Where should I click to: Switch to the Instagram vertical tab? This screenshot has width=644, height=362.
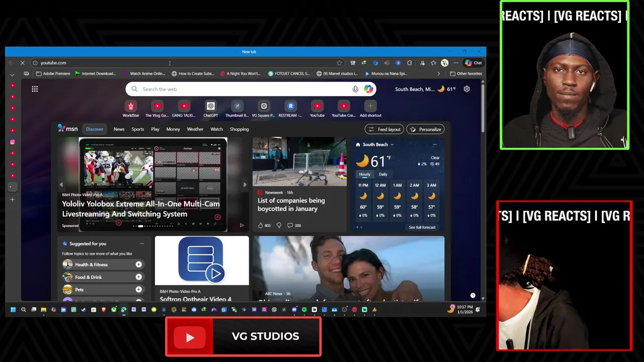coord(13,142)
